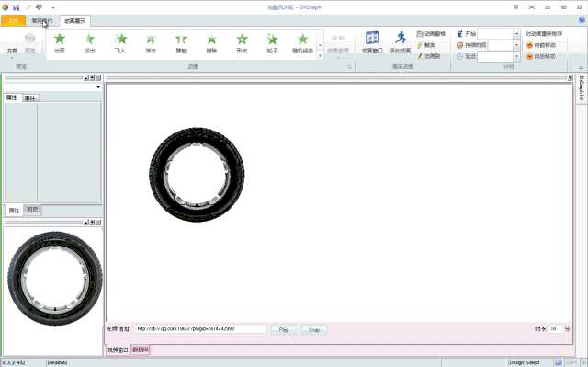Apply the second star animation effect 淡出
Image resolution: width=588 pixels, height=367 pixels.
point(90,43)
